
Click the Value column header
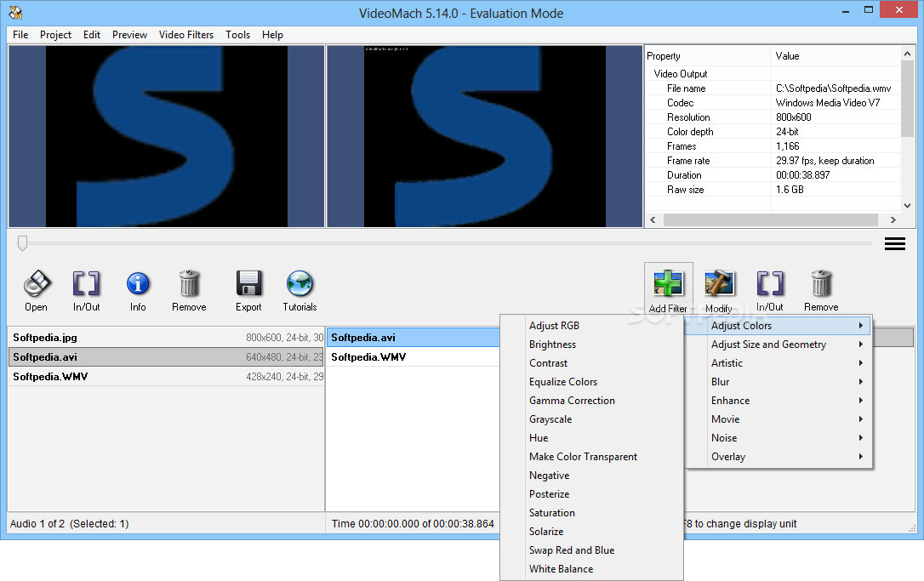[836, 56]
